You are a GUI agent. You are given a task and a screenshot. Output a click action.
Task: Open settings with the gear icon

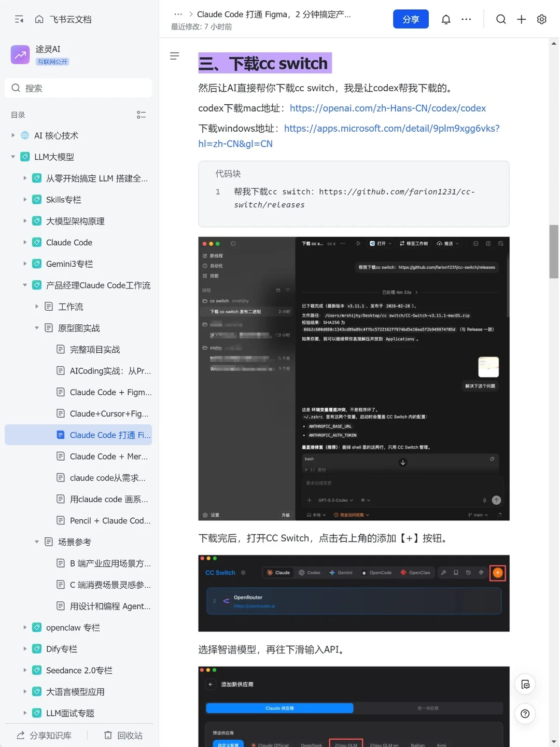coord(541,19)
